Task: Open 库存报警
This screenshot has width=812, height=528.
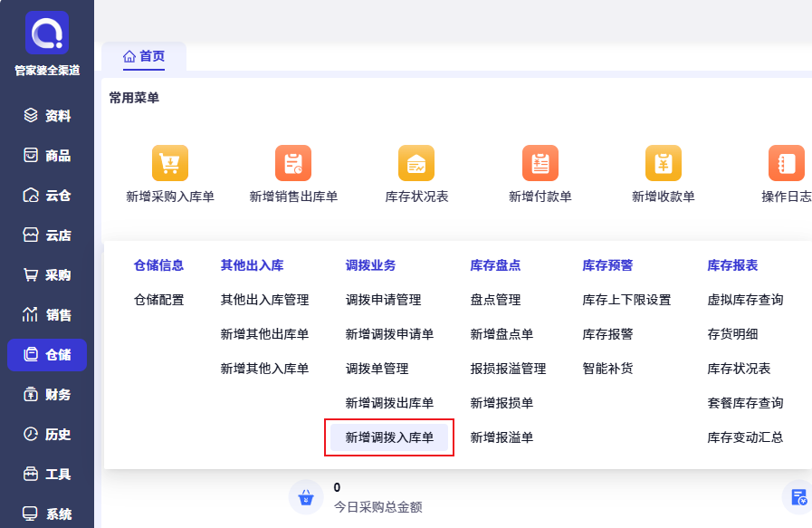Action: (x=608, y=334)
